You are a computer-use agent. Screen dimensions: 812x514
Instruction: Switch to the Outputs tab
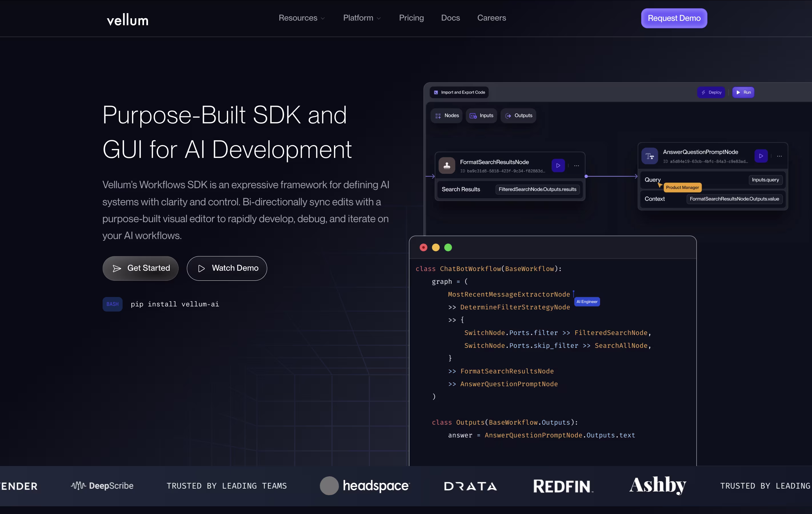(518, 116)
